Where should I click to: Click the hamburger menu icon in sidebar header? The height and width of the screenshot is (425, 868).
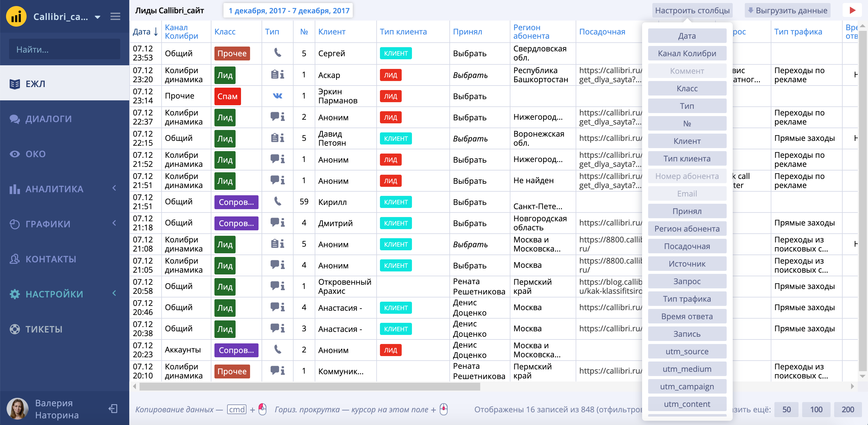[x=115, y=17]
